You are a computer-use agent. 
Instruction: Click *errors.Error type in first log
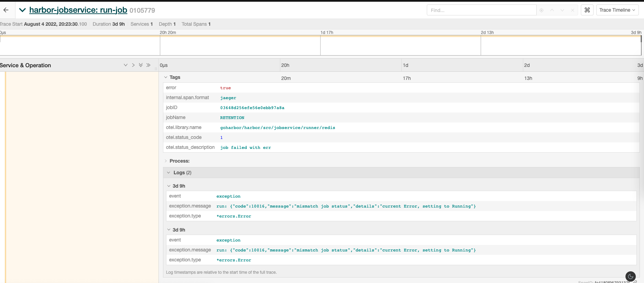pyautogui.click(x=234, y=216)
